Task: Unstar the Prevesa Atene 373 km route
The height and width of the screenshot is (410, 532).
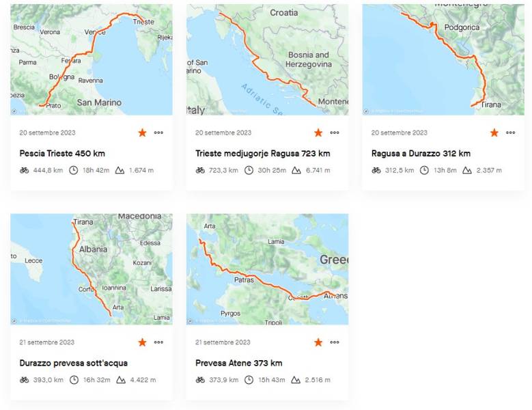Action: (318, 342)
